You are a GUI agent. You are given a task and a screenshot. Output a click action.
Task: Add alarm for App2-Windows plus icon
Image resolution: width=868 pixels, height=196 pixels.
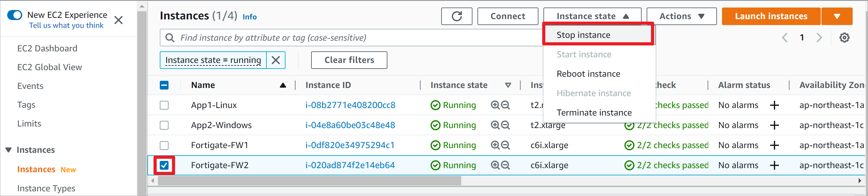(x=774, y=126)
